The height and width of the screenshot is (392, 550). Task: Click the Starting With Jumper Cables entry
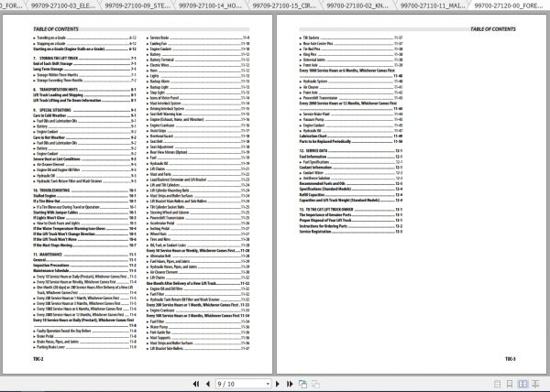pyautogui.click(x=84, y=212)
